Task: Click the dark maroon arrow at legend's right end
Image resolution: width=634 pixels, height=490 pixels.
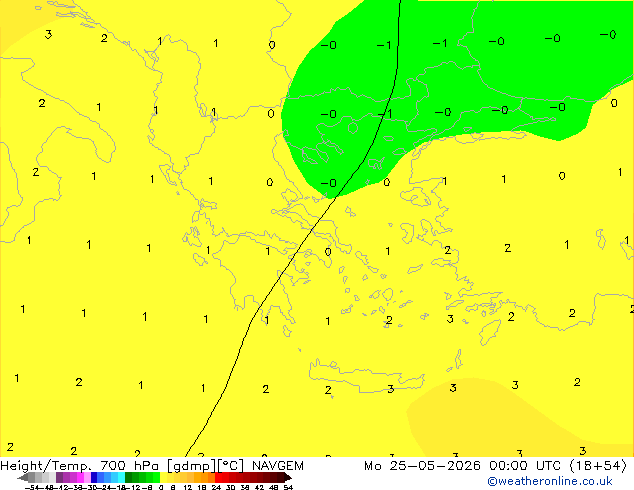Action: click(x=288, y=478)
